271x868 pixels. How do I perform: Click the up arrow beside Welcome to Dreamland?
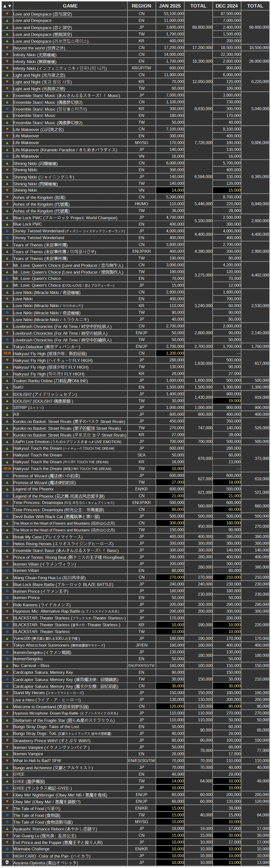(7, 706)
